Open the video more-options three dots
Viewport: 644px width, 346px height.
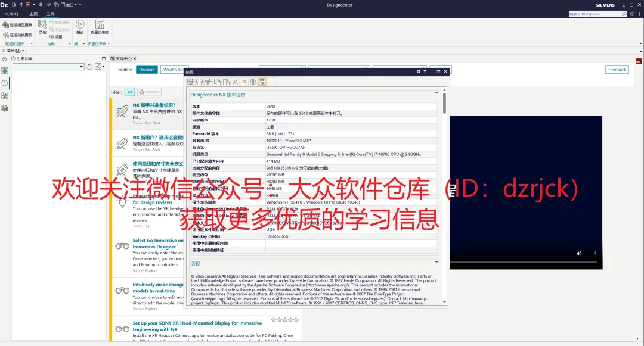tap(595, 253)
